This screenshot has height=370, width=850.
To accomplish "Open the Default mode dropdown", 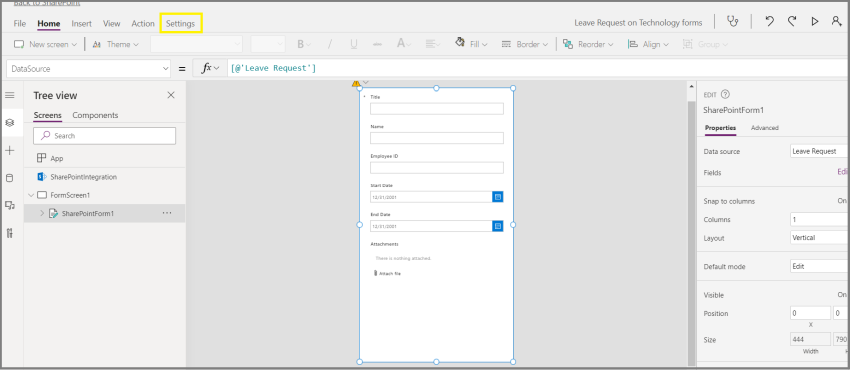I will point(820,266).
